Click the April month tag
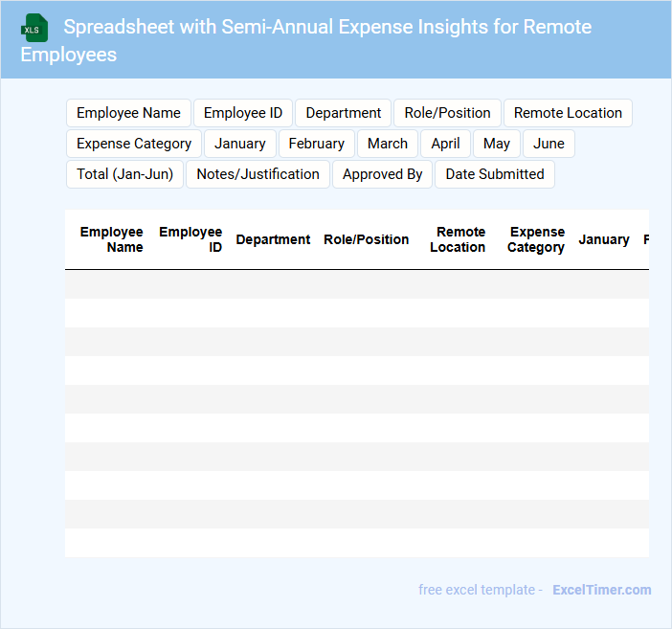The height and width of the screenshot is (629, 672). (x=445, y=144)
